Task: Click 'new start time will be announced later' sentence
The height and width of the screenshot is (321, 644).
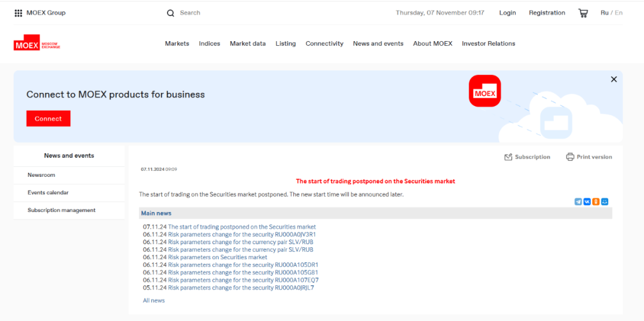Action: tap(346, 194)
